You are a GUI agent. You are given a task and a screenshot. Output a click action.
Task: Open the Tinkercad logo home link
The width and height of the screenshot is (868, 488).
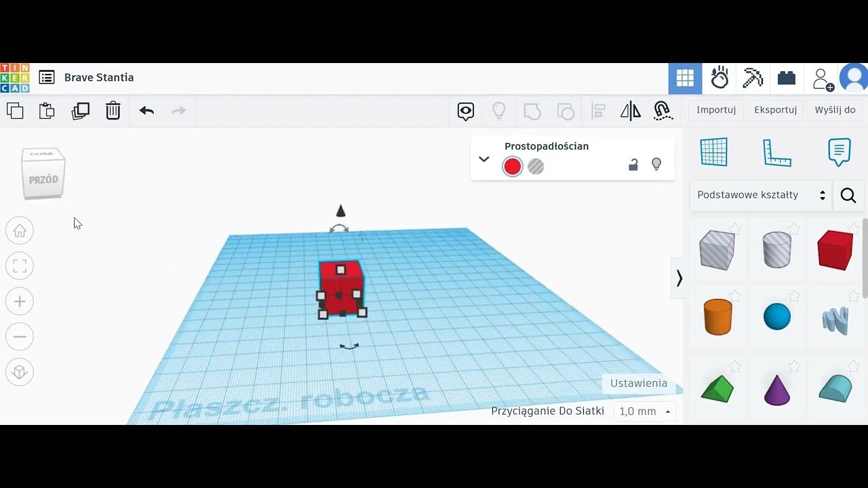[x=15, y=78]
